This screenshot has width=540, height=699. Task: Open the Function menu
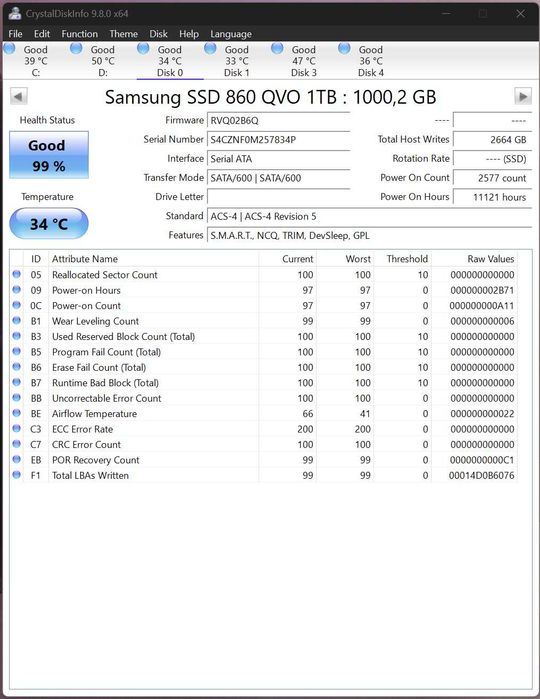click(79, 34)
